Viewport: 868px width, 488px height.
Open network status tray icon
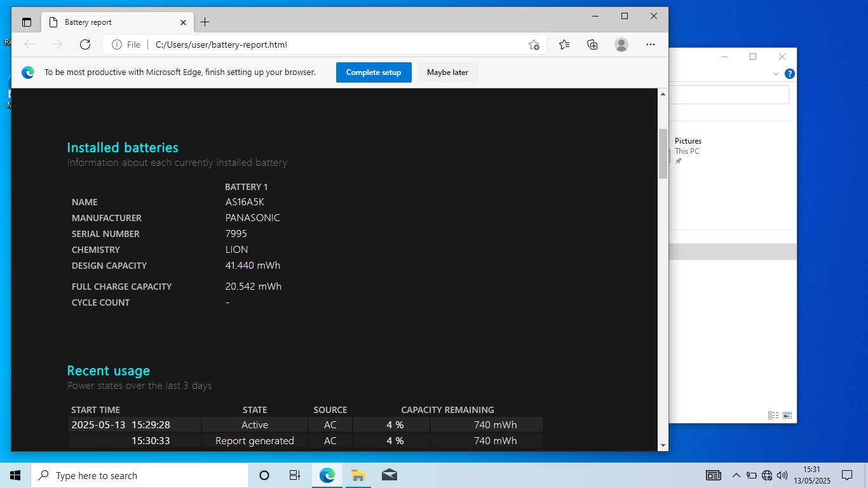pyautogui.click(x=767, y=475)
